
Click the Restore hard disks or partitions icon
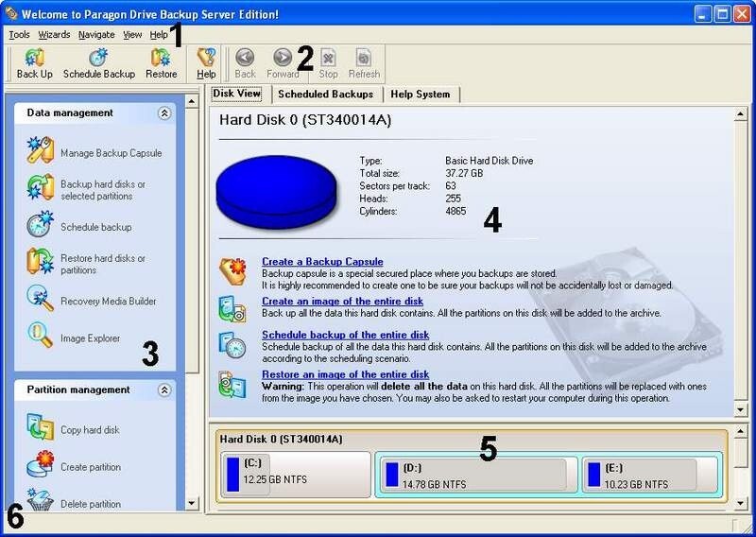pyautogui.click(x=41, y=261)
